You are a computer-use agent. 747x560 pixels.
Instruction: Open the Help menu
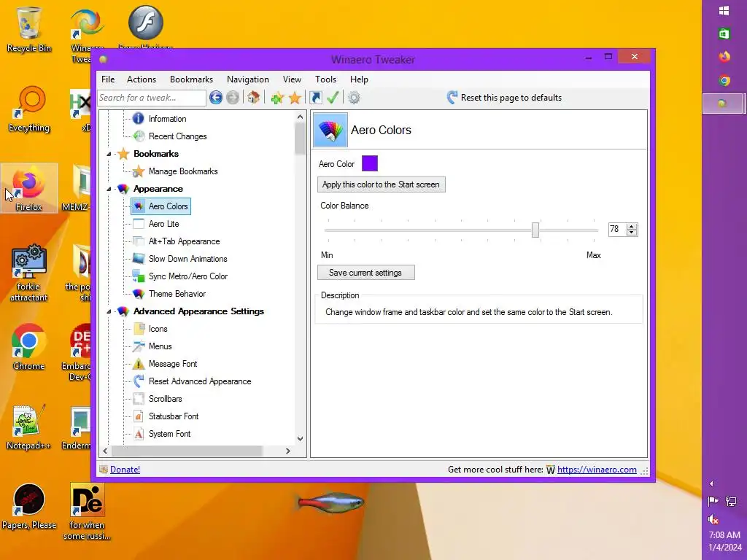coord(359,79)
